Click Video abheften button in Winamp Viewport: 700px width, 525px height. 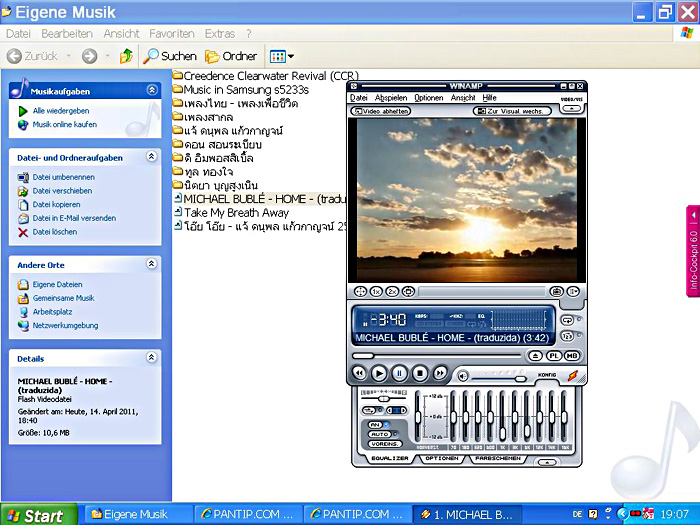coord(380,111)
